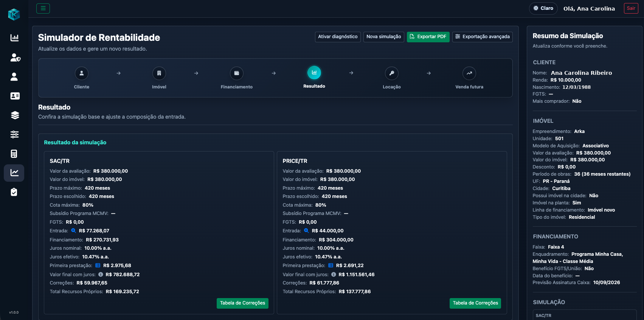Image resolution: width=644 pixels, height=320 pixels.
Task: Go to the Financiamento step label
Action: click(237, 87)
